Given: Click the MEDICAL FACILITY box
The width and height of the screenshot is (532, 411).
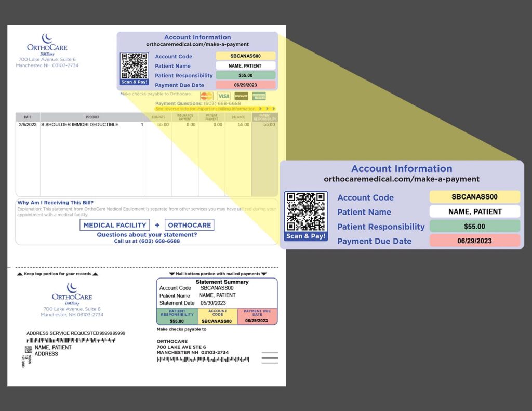Looking at the screenshot, I should tap(115, 225).
